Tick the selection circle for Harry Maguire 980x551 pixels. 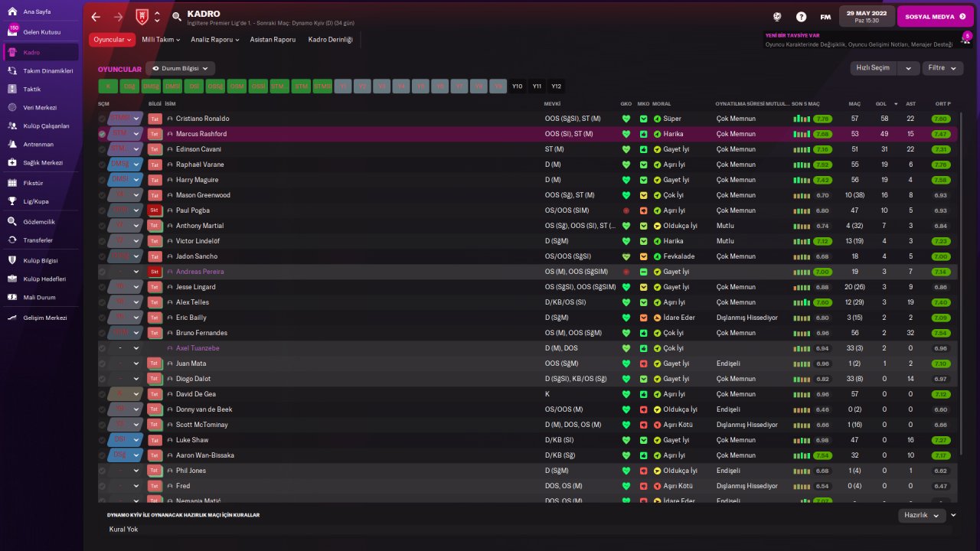pyautogui.click(x=103, y=180)
